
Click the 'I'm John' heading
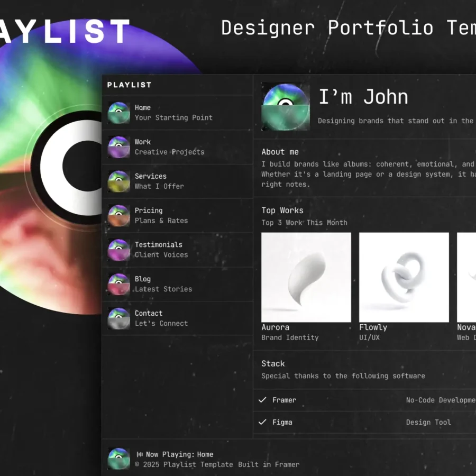363,97
